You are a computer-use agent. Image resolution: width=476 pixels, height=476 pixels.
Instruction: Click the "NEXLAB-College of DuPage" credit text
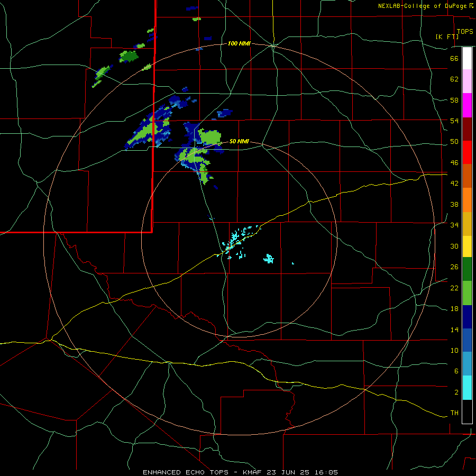tap(423, 6)
